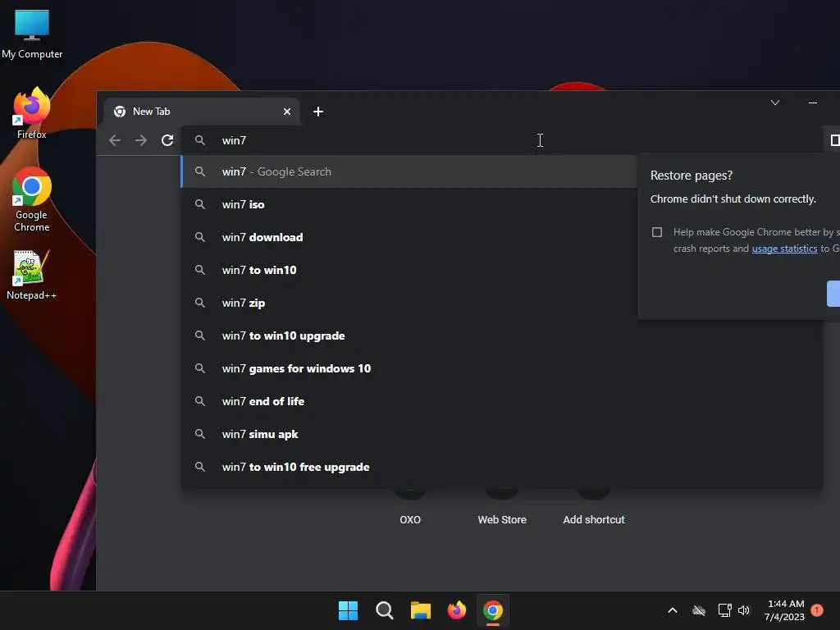Click the address bar containing win7
The height and width of the screenshot is (630, 840).
[x=503, y=140]
